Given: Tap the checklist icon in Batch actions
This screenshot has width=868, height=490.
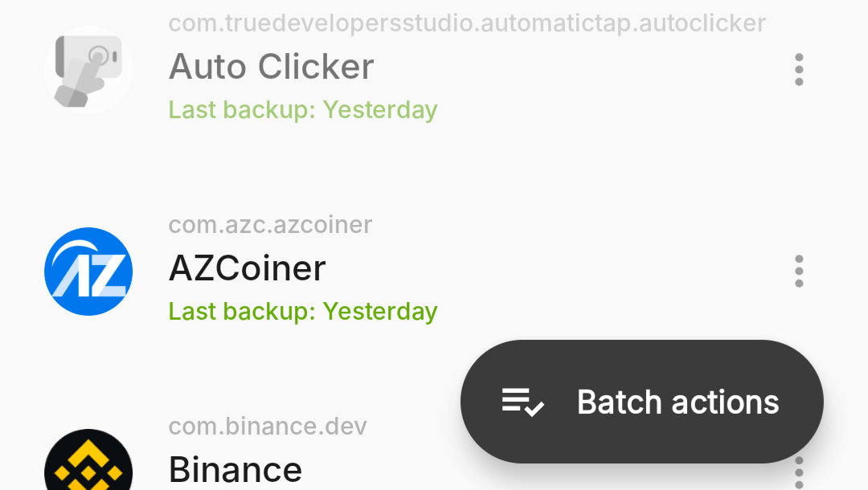Looking at the screenshot, I should (522, 402).
